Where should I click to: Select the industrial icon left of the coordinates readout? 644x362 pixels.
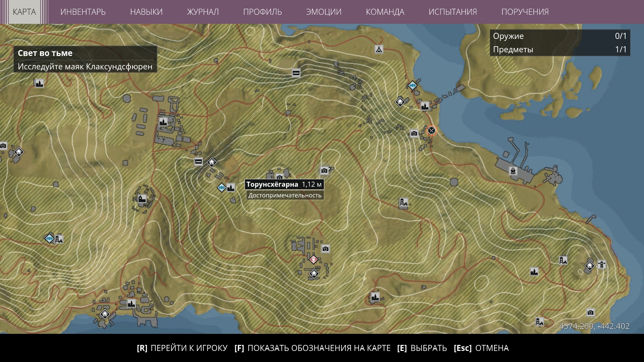tap(539, 322)
